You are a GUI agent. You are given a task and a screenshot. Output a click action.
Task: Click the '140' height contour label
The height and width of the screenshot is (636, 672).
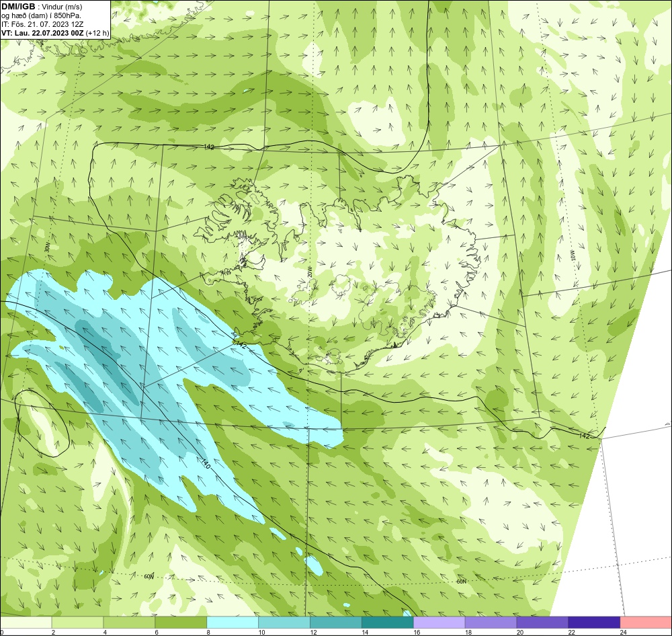206,464
